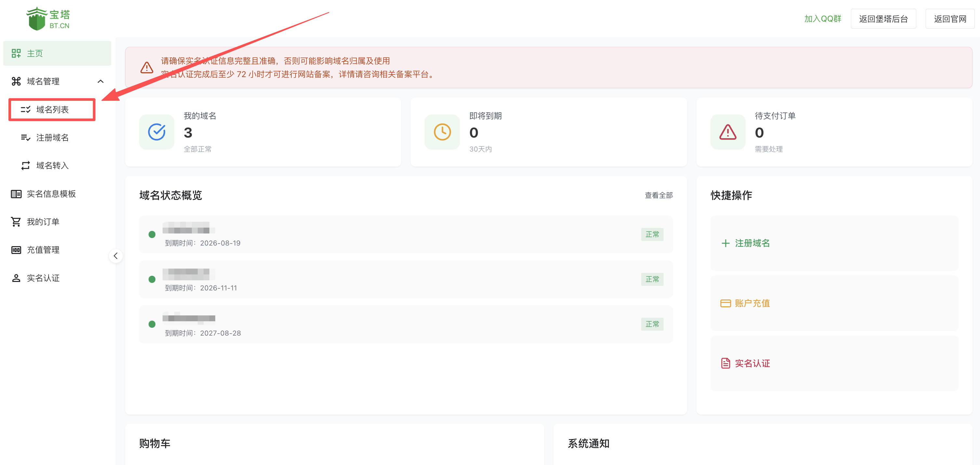The width and height of the screenshot is (980, 465).
Task: Click the 实名信息模板 document icon
Action: point(16,194)
